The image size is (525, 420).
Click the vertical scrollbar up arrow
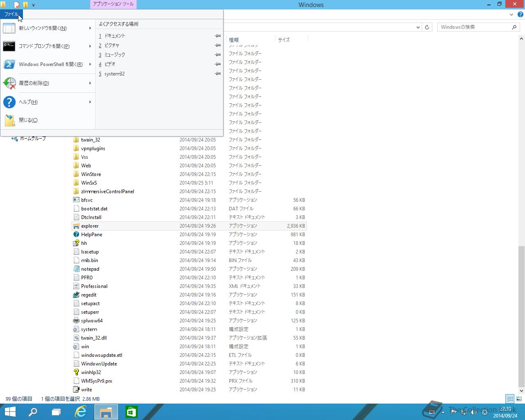click(x=522, y=39)
